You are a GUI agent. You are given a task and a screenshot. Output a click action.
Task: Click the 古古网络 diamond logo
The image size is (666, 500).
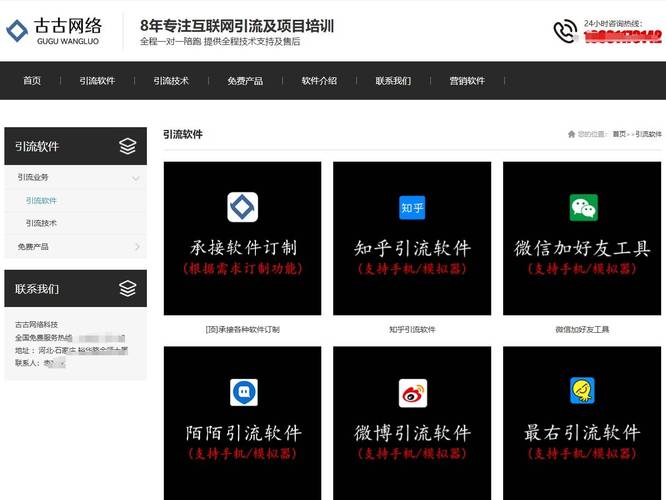17,31
